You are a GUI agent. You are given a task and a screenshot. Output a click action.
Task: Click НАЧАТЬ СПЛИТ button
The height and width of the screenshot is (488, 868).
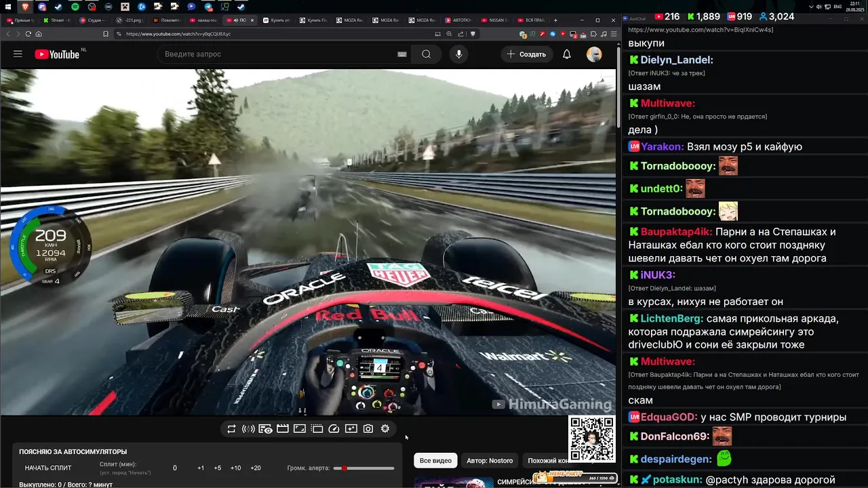click(48, 468)
